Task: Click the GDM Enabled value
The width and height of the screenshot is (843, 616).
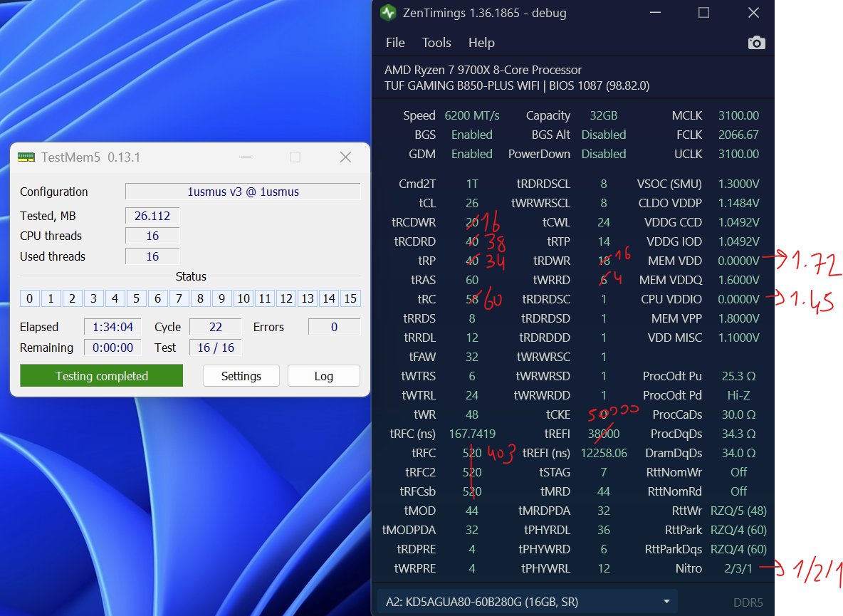Action: (472, 155)
